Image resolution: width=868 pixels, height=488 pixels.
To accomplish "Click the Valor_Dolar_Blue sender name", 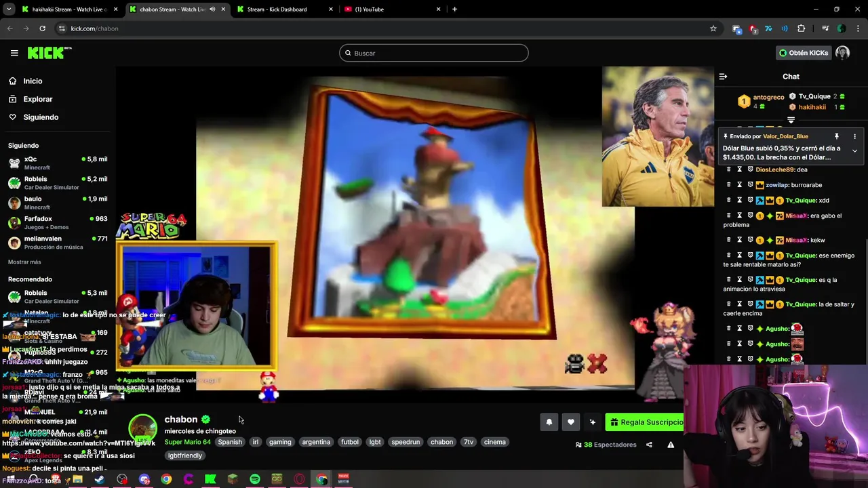I will (x=785, y=136).
